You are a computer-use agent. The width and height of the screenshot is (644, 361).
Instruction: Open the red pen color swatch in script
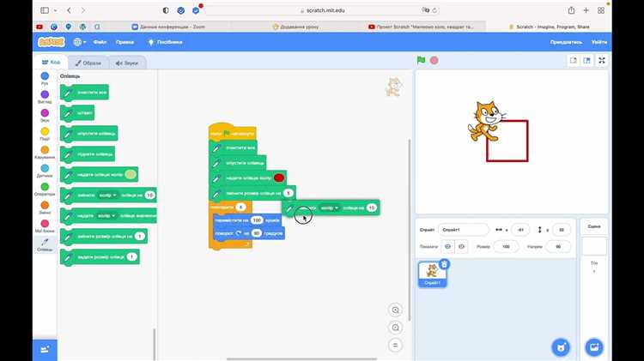click(278, 178)
